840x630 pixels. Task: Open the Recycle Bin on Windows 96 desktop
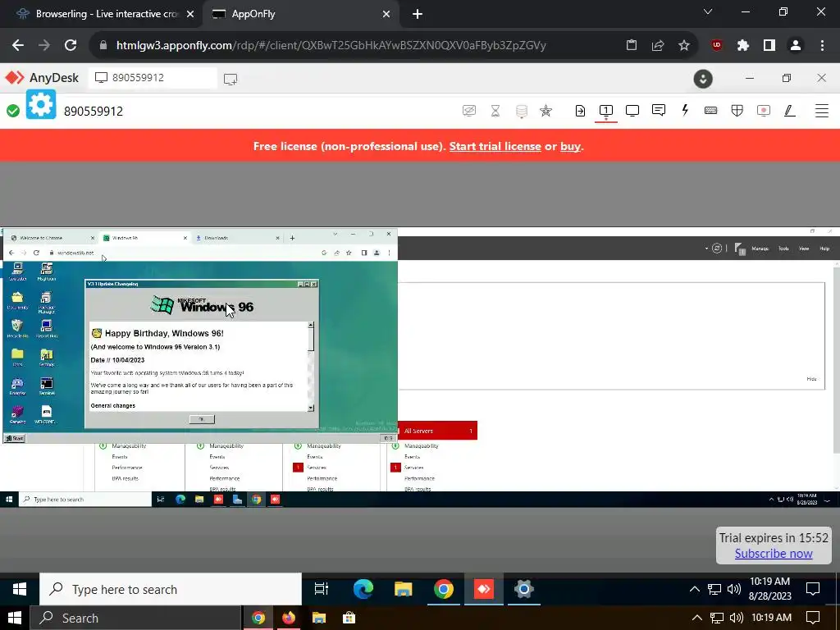(x=17, y=329)
